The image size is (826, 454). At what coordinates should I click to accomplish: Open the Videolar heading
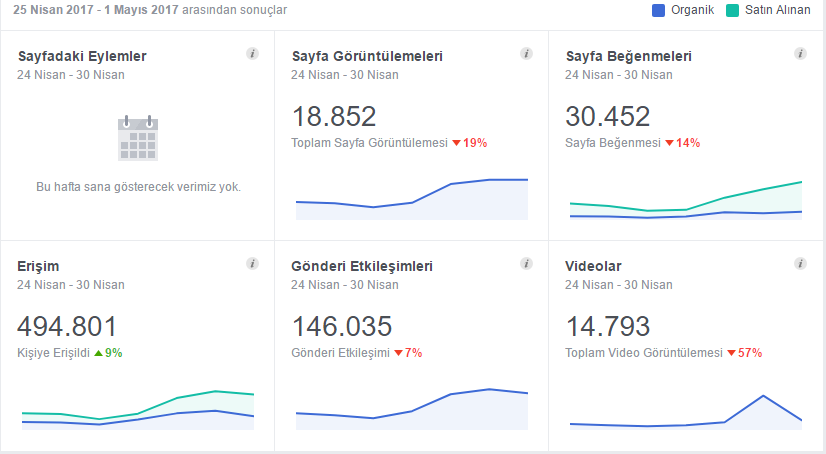point(593,267)
